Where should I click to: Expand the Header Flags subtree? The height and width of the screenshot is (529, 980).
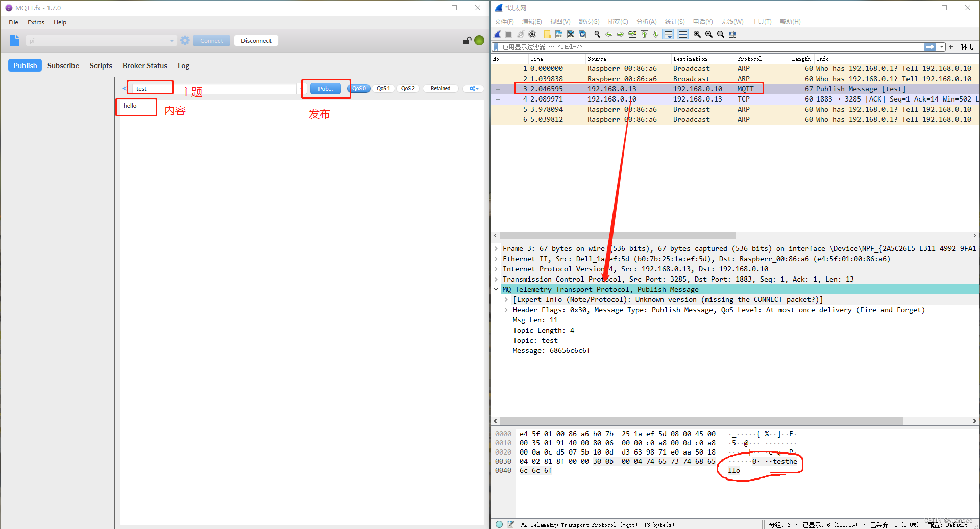pos(506,310)
